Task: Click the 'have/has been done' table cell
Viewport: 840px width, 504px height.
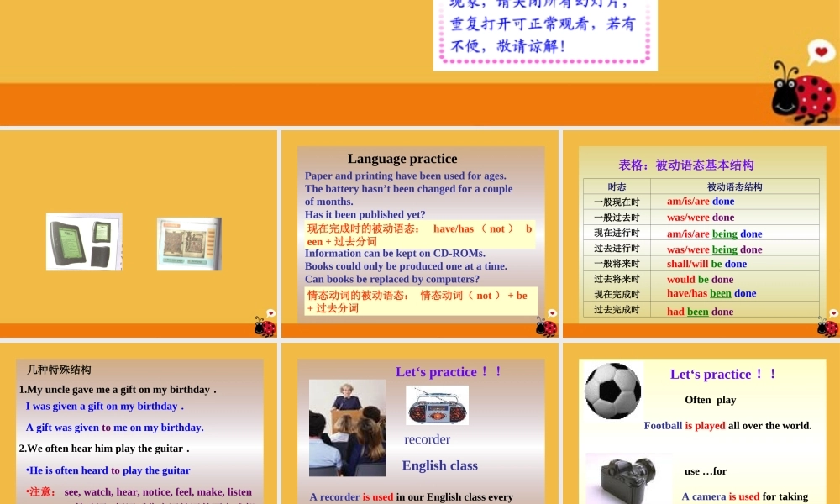Action: click(734, 293)
